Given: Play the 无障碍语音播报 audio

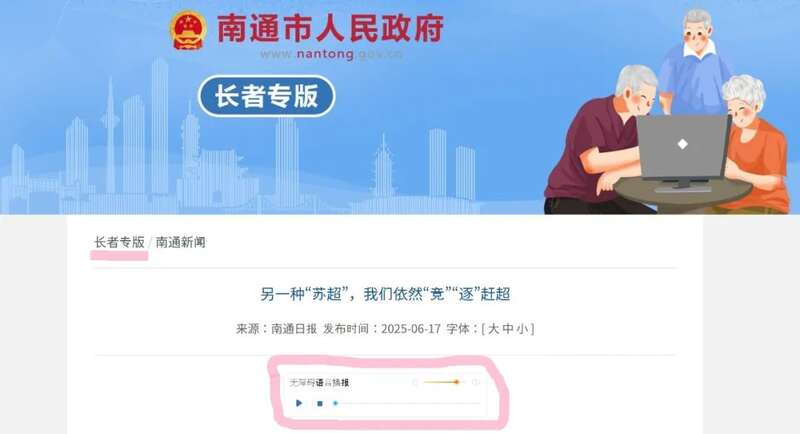Looking at the screenshot, I should (299, 403).
